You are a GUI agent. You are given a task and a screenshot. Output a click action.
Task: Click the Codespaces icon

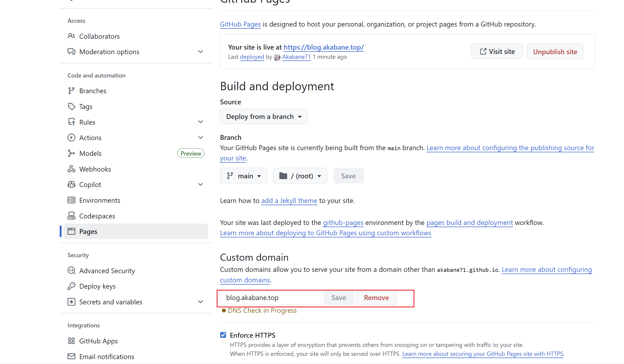pyautogui.click(x=71, y=216)
